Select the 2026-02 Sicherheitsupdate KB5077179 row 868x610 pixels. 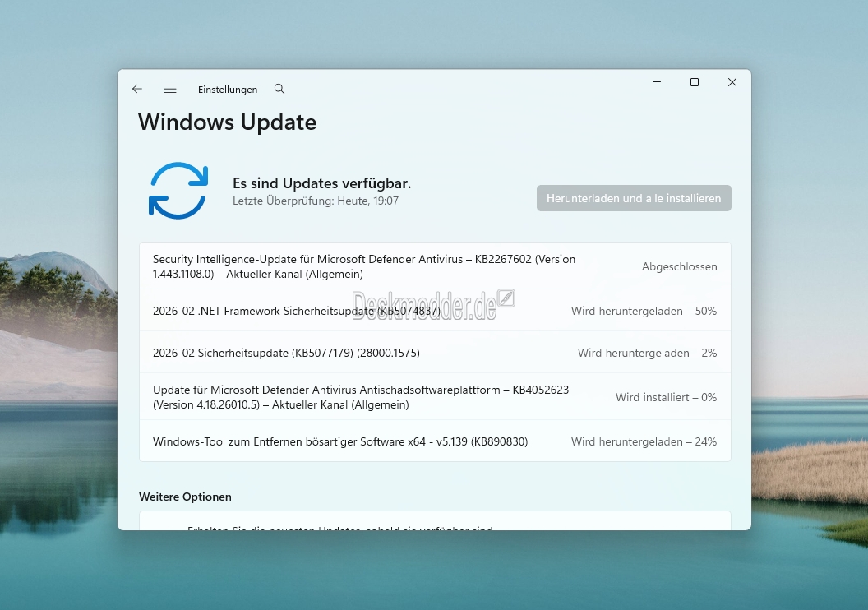point(286,353)
